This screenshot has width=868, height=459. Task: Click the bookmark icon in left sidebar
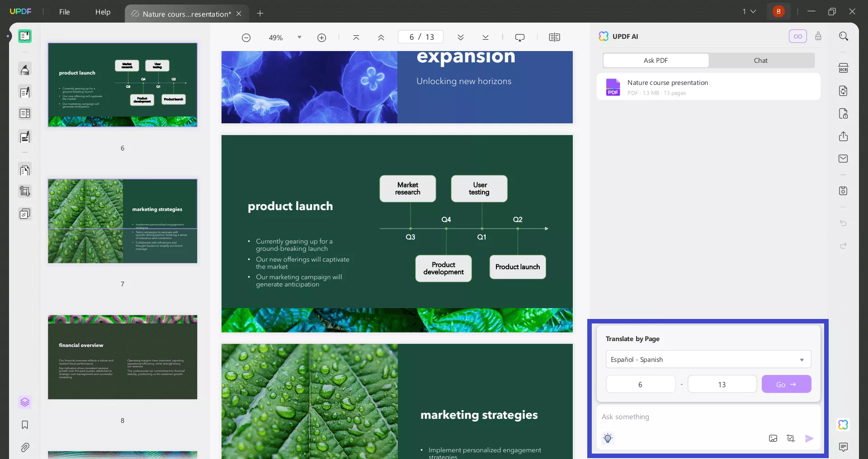tap(25, 425)
